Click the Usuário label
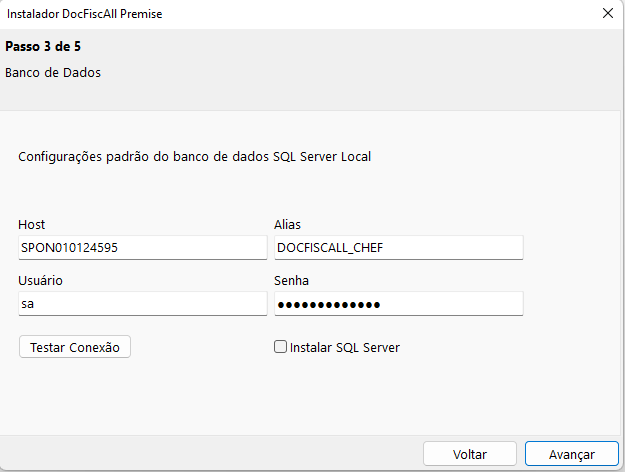 (x=40, y=281)
